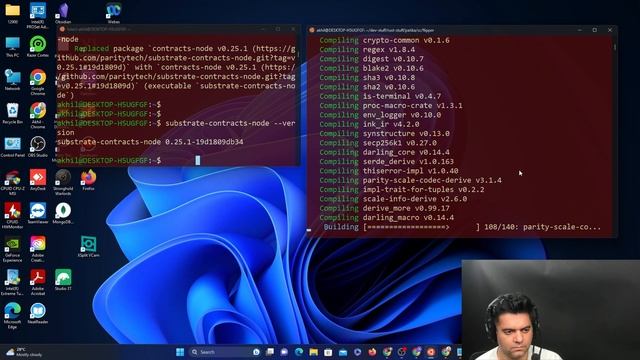Click 'Compiling crypto-common v0.1.6' line

coord(384,40)
